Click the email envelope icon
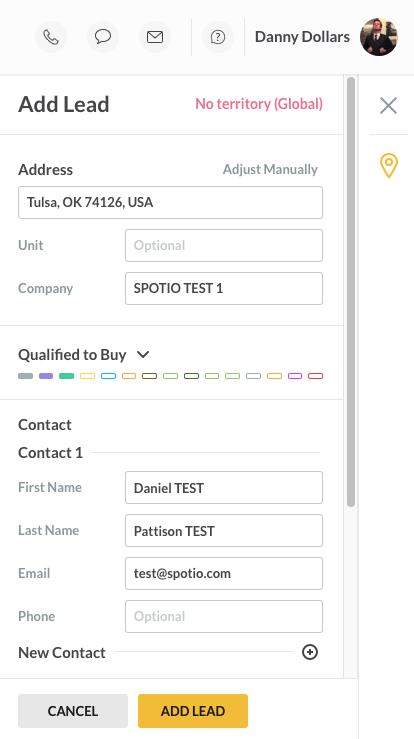The image size is (414, 739). click(155, 37)
